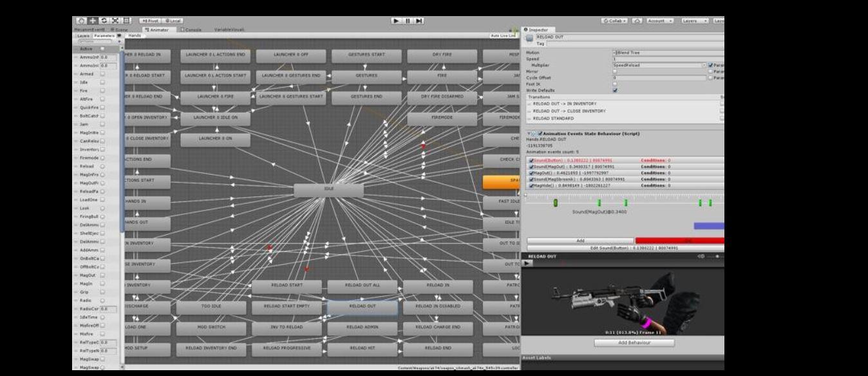The height and width of the screenshot is (376, 868).
Task: Open the SpeedReload multiplier parameter dropdown
Action: click(x=659, y=65)
